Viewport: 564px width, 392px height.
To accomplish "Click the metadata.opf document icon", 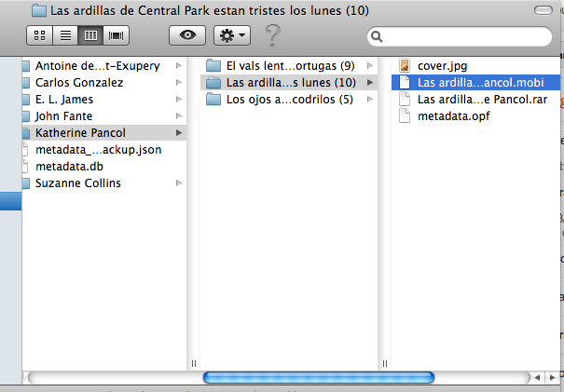I will tap(405, 116).
